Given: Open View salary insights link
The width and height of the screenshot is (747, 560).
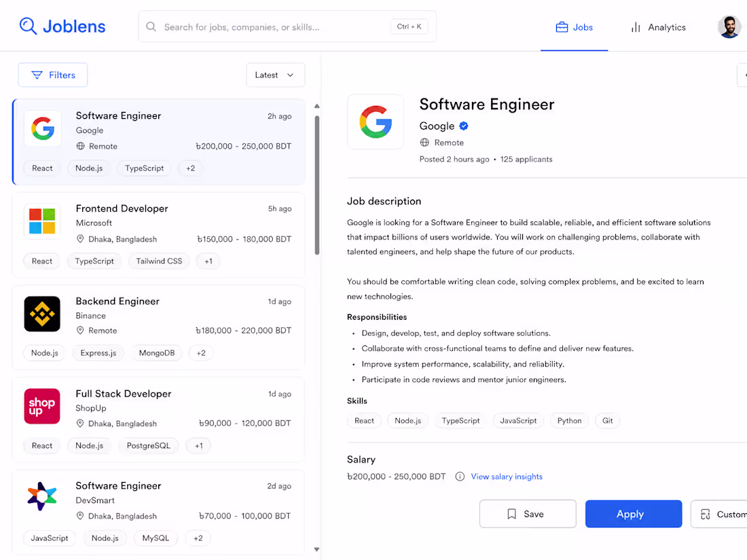Looking at the screenshot, I should [507, 477].
